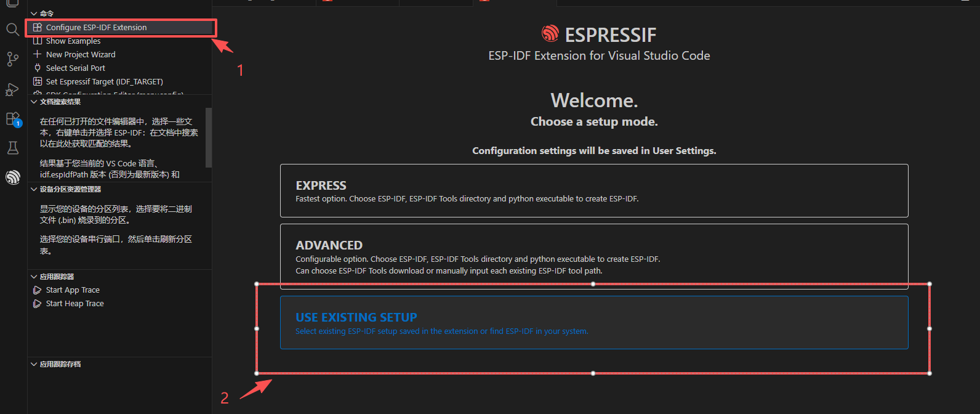980x414 pixels.
Task: Click the New Project Wizard plus icon
Action: point(38,54)
